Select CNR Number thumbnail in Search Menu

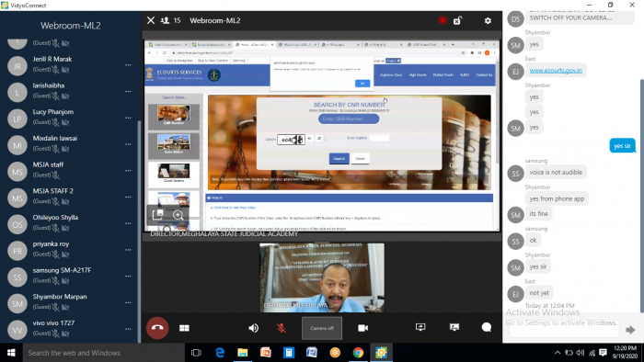pos(174,116)
